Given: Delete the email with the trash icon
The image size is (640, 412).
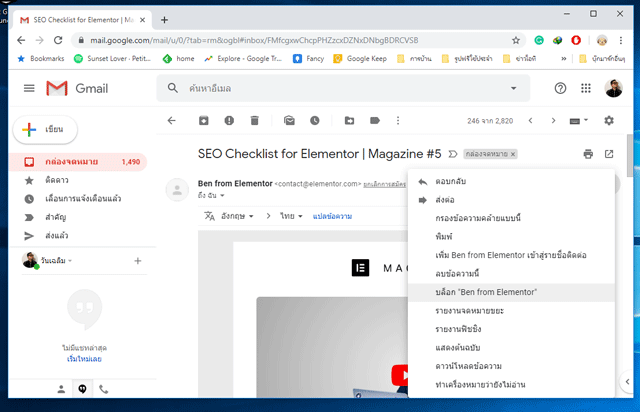Looking at the screenshot, I should [x=254, y=120].
